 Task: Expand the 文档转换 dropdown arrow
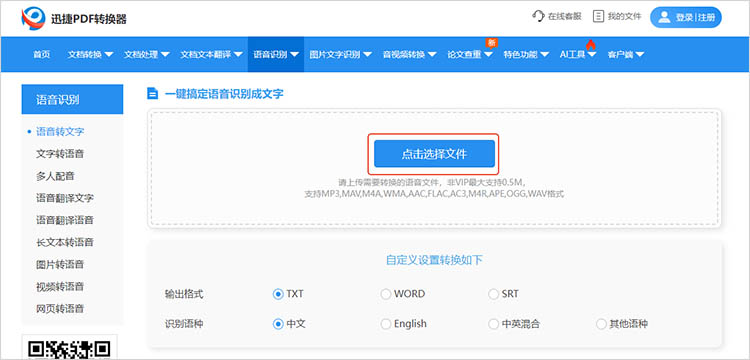click(x=109, y=55)
